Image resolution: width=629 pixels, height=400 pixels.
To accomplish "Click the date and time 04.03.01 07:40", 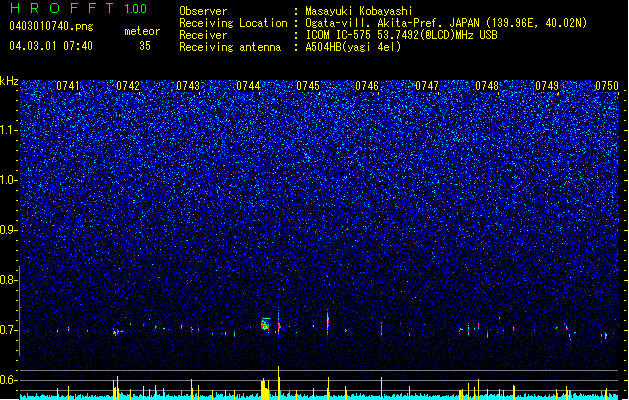I will pos(51,46).
